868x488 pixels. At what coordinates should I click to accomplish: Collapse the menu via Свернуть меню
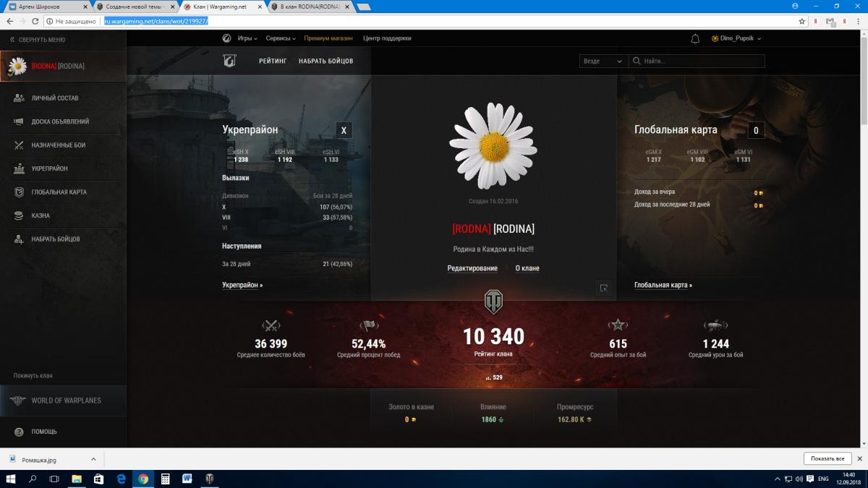pyautogui.click(x=38, y=40)
